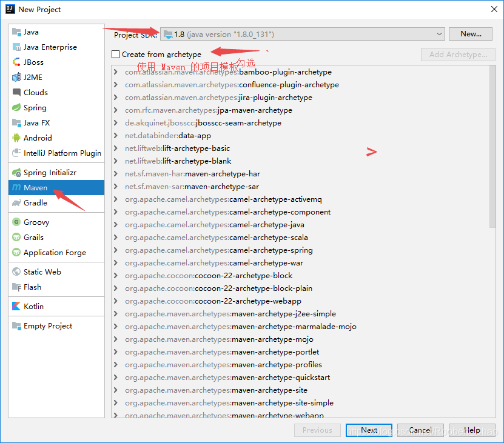Click the J2ME icon
The width and height of the screenshot is (504, 443).
tap(16, 77)
